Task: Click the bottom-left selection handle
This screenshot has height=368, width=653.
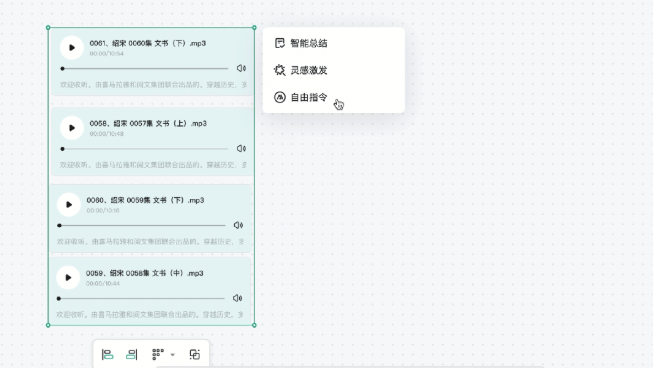Action: 48,325
